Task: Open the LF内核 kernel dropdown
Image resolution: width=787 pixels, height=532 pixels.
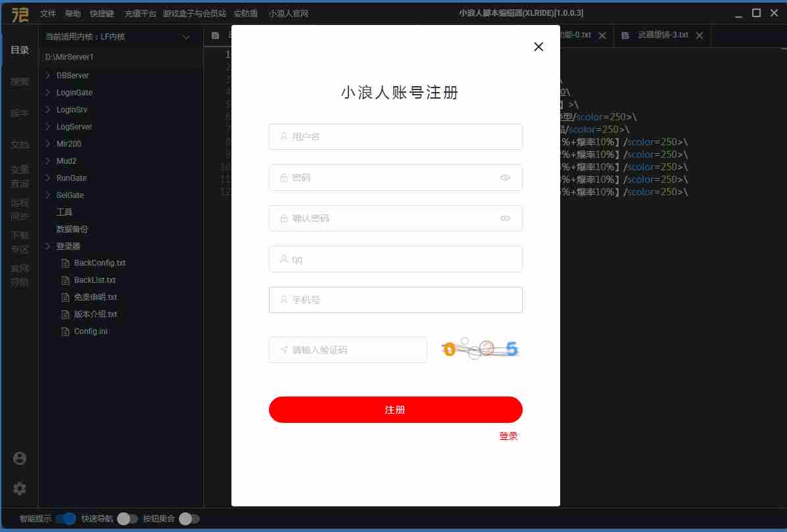Action: 186,37
